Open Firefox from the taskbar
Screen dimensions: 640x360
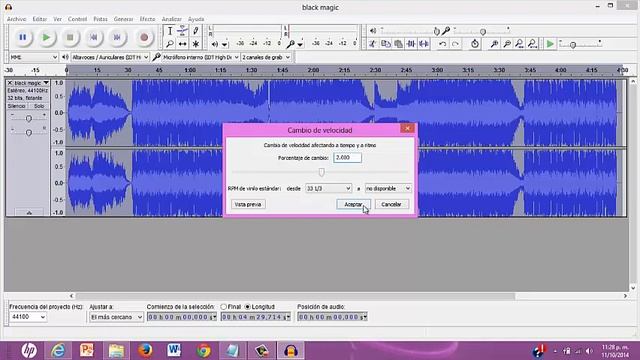point(145,351)
